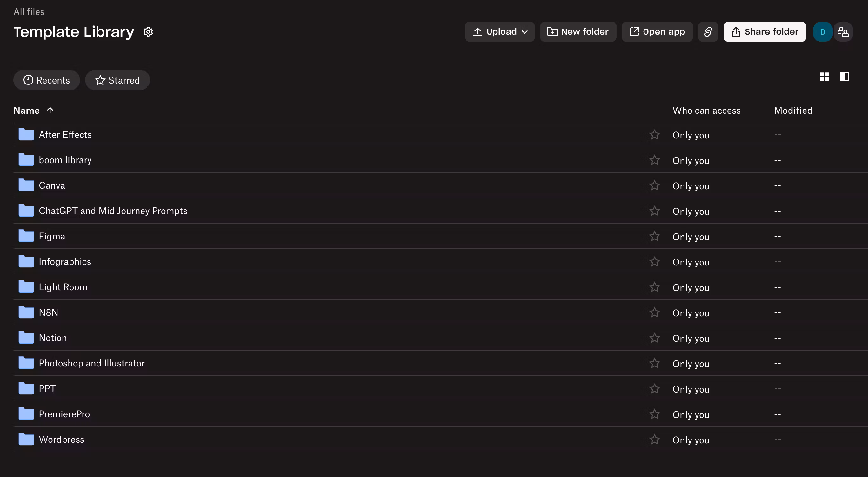The height and width of the screenshot is (477, 868).
Task: Toggle the details side panel icon
Action: pyautogui.click(x=844, y=77)
